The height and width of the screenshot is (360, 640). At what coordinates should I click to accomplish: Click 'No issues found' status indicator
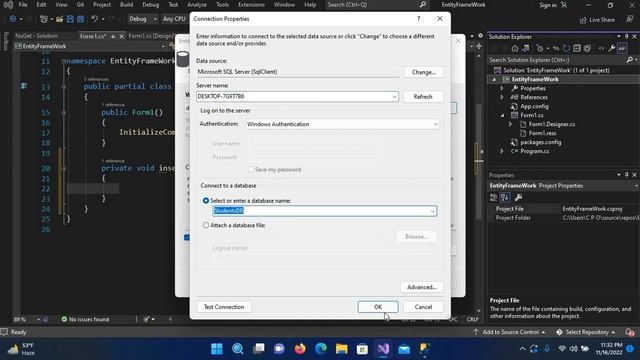pyautogui.click(x=85, y=319)
